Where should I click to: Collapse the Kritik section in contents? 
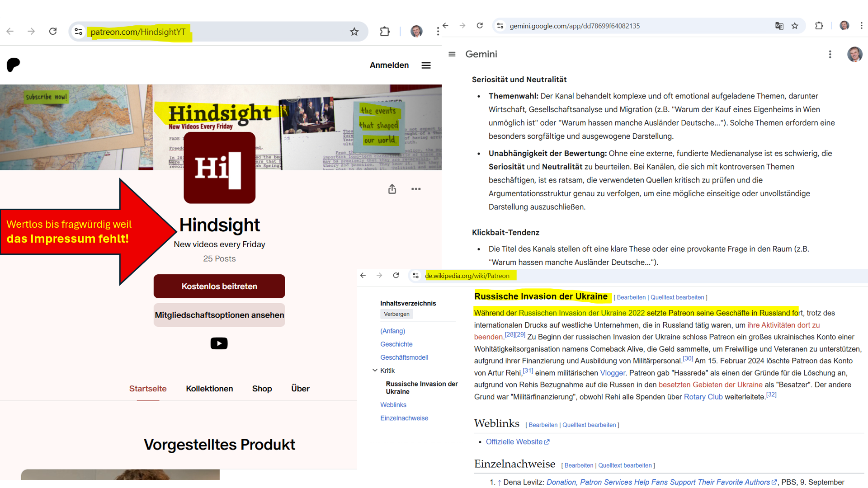coord(375,370)
